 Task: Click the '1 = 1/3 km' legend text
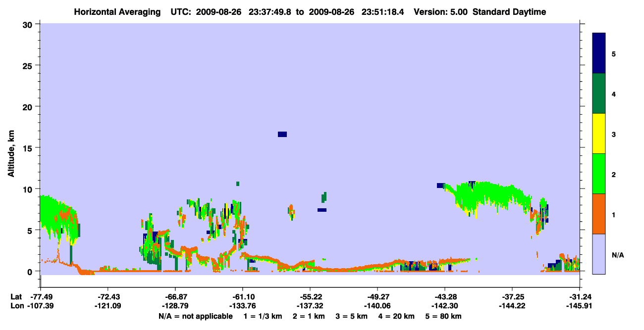(263, 316)
